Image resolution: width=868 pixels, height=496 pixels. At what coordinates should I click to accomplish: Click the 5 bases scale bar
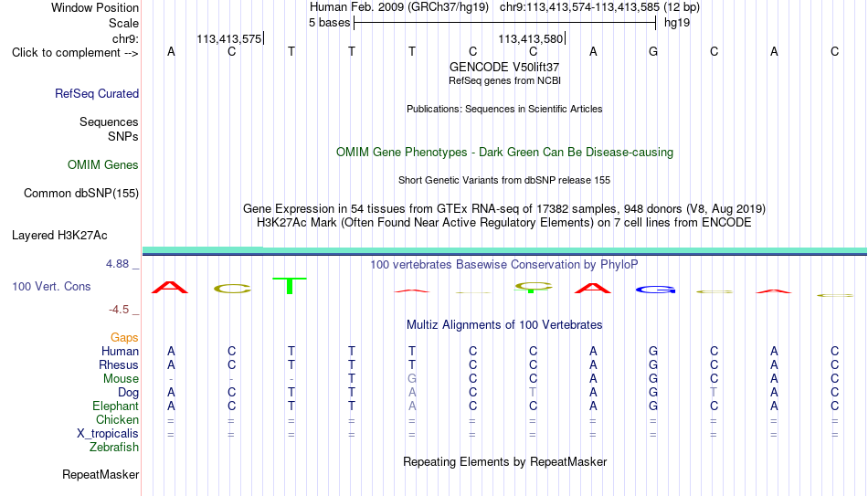point(504,23)
